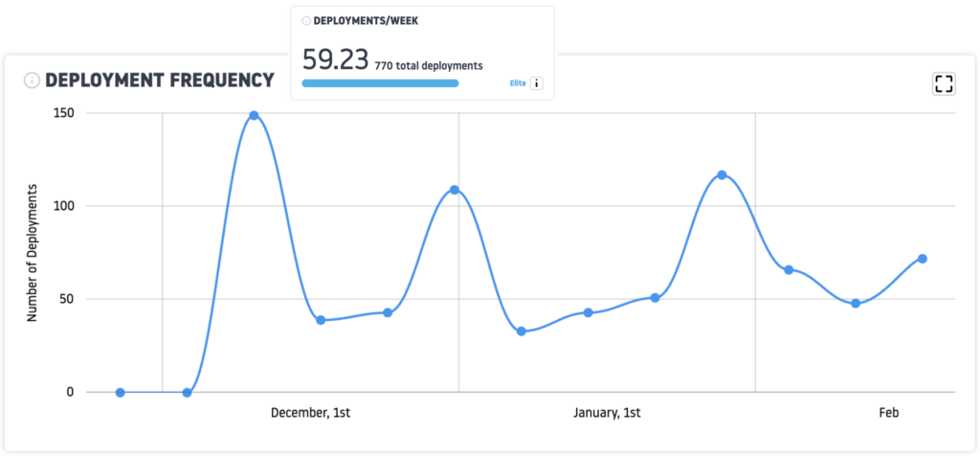The image size is (980, 456).
Task: Select the highest data point near 150
Action: pyautogui.click(x=254, y=116)
